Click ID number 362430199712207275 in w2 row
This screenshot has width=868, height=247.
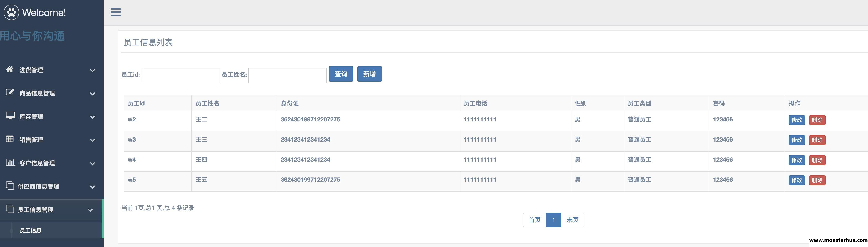(310, 119)
